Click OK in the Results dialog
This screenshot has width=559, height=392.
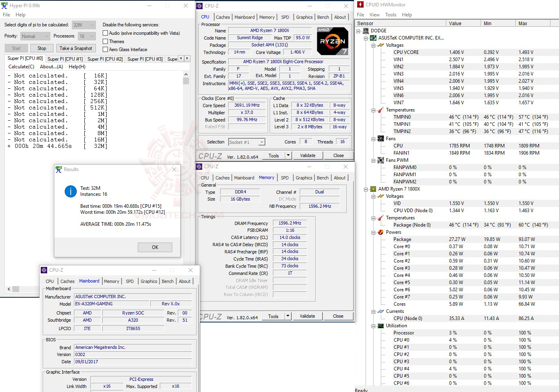[x=155, y=247]
